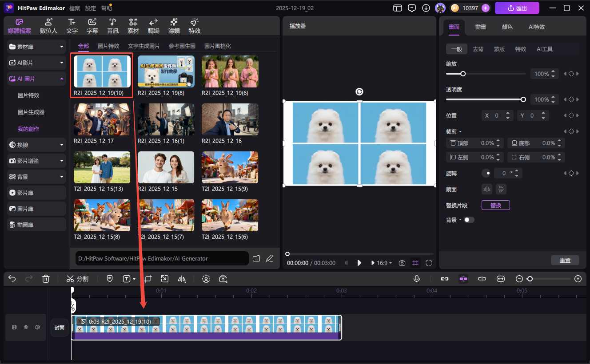Click the delete trash icon in timeline toolbar
Screen dimensions: 590x364
click(x=45, y=279)
